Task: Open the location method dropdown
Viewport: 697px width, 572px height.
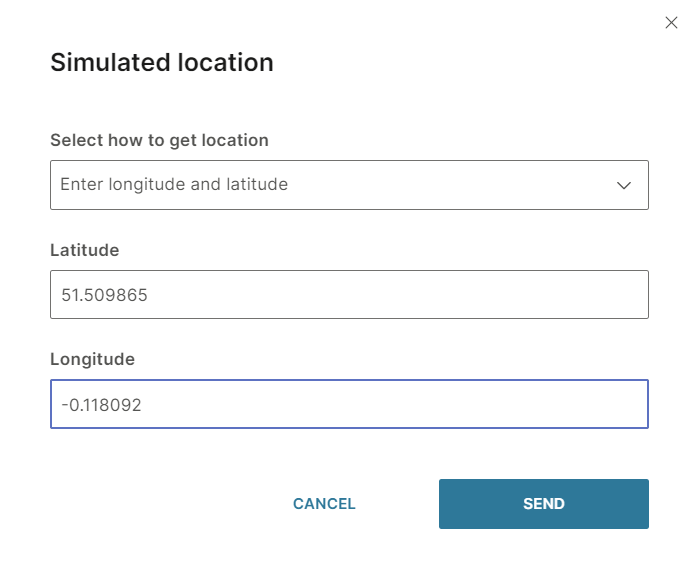Action: click(349, 185)
